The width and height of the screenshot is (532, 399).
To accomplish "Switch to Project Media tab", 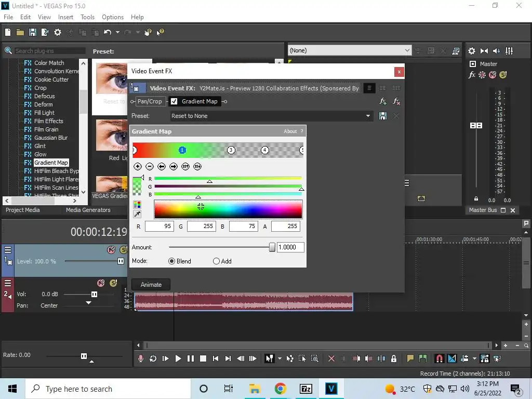I will click(23, 210).
